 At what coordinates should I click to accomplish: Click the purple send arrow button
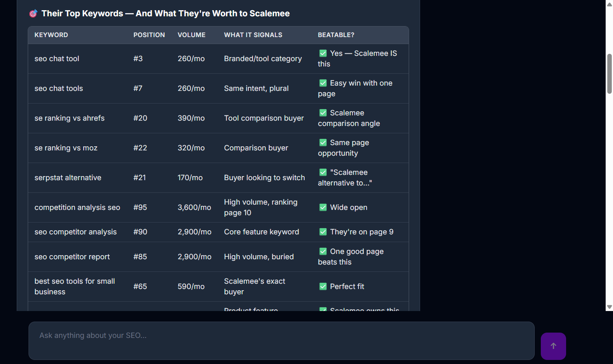[553, 346]
